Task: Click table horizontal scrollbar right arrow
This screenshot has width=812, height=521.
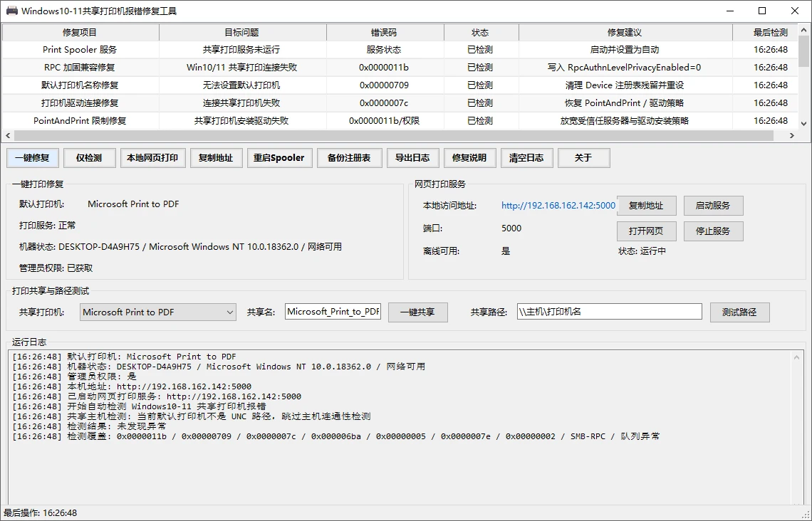Action: (792, 135)
